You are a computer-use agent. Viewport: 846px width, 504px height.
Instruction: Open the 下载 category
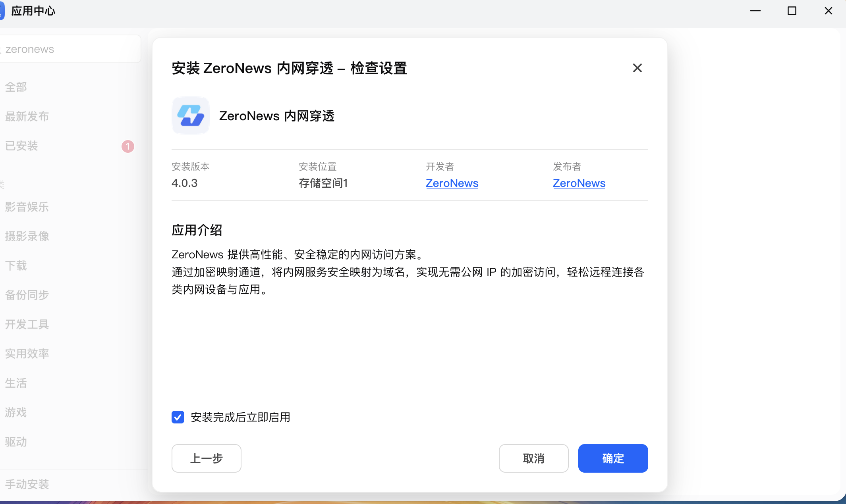coord(16,265)
